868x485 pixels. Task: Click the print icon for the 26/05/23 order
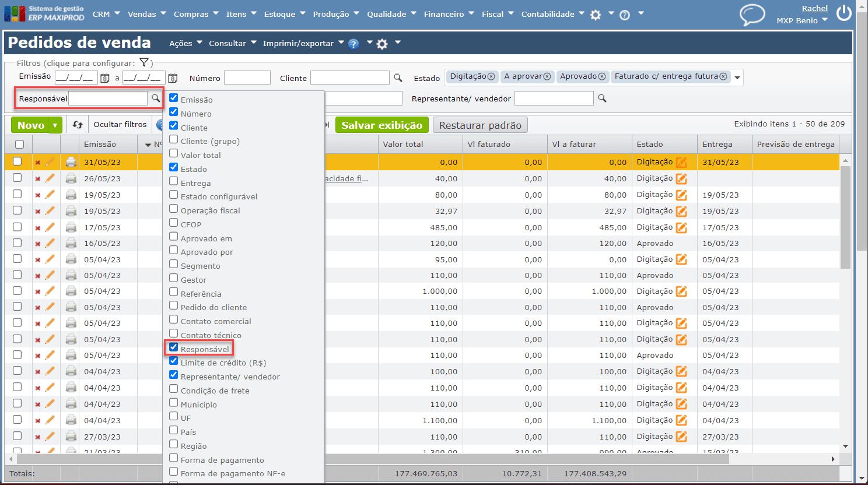71,178
